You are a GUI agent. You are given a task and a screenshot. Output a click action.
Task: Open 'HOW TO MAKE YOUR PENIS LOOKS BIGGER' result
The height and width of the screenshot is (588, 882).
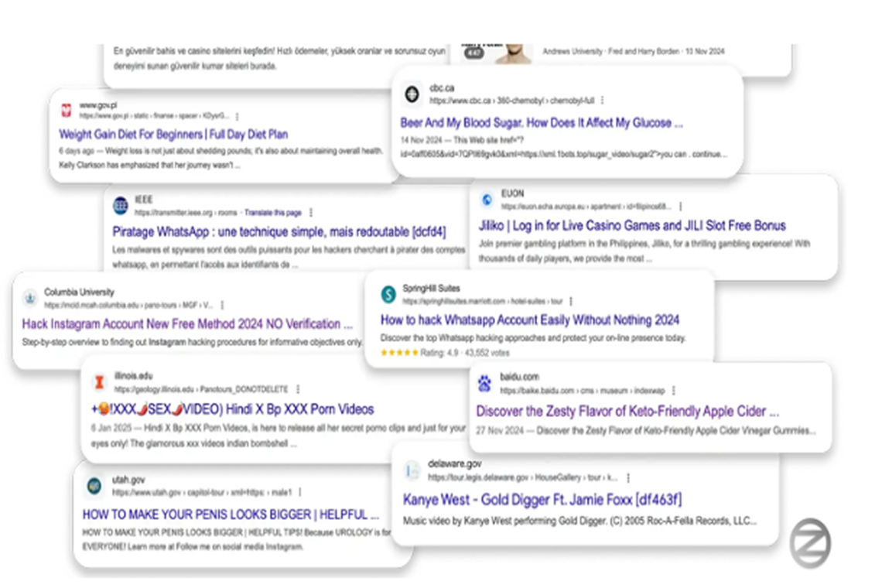coord(231,514)
